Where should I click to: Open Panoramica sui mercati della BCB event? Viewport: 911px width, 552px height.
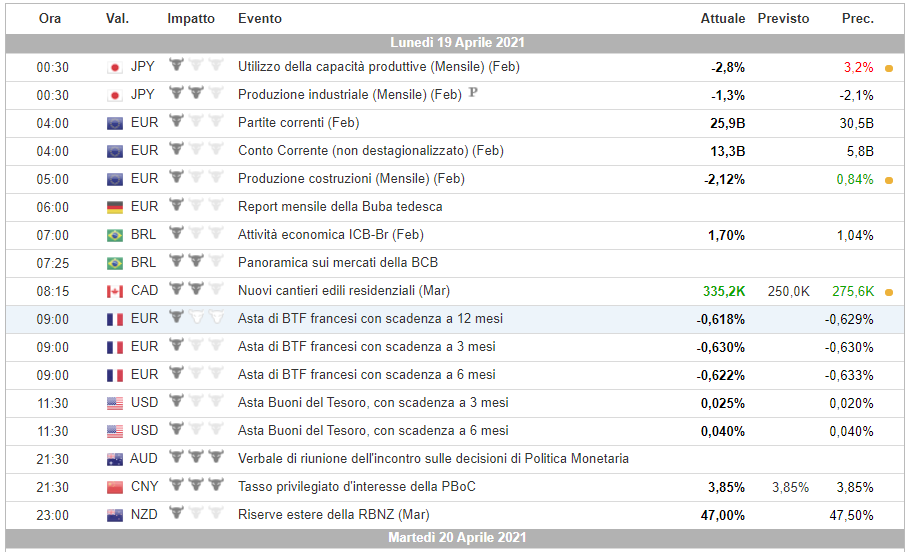338,263
